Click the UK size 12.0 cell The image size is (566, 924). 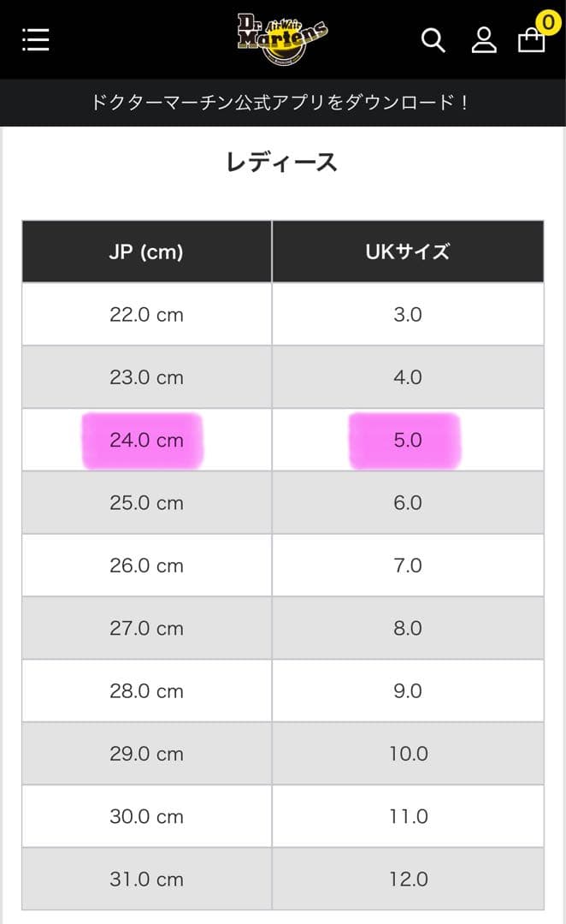[x=408, y=879]
